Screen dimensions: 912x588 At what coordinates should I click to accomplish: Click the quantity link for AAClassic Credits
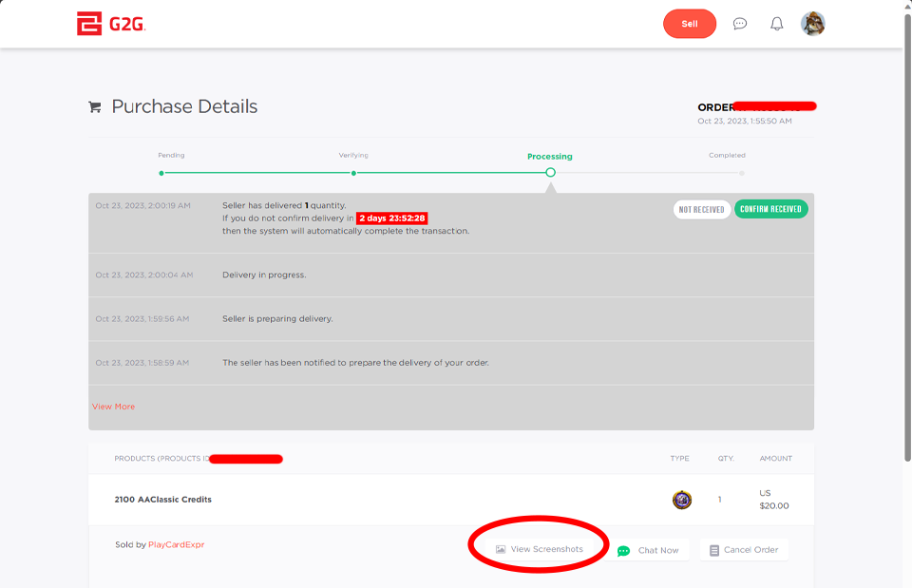(719, 499)
